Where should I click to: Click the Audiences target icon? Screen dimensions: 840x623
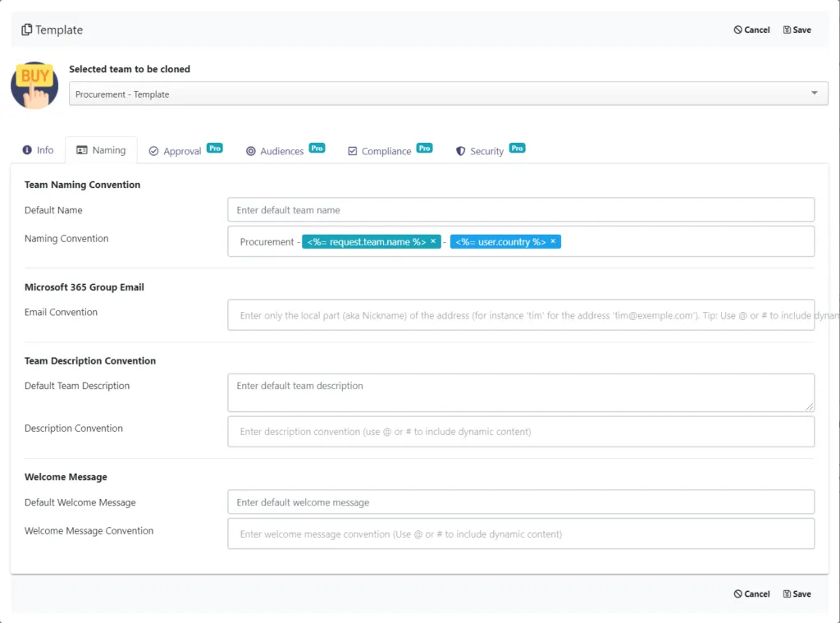tap(251, 151)
